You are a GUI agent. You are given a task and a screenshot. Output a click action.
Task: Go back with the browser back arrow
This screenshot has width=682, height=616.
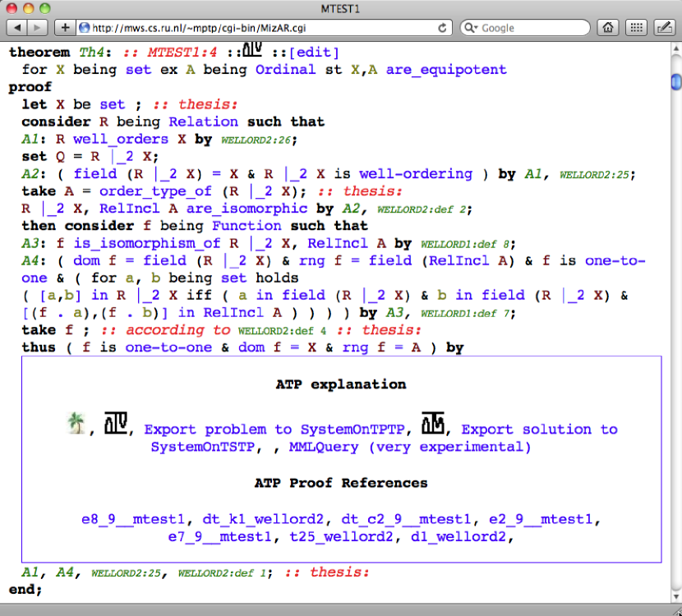[17, 28]
